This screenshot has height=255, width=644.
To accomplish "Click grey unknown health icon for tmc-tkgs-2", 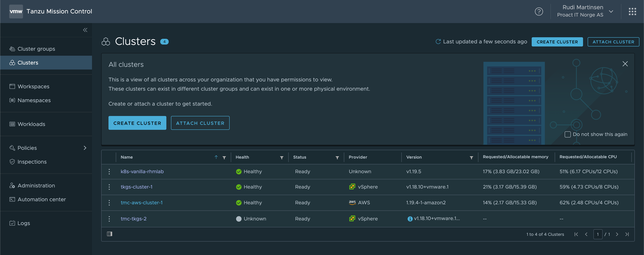I will tap(239, 219).
